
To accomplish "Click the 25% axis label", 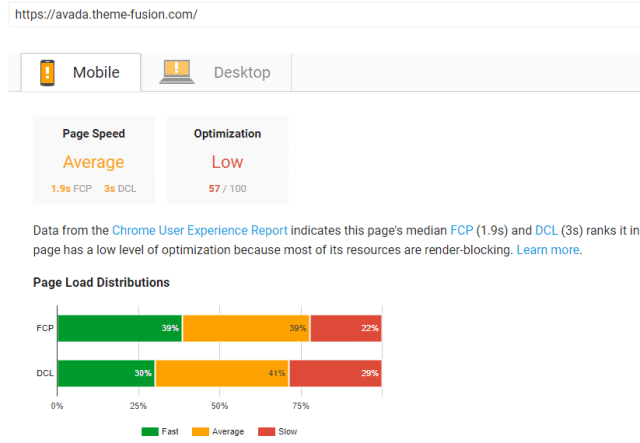I will tap(138, 406).
